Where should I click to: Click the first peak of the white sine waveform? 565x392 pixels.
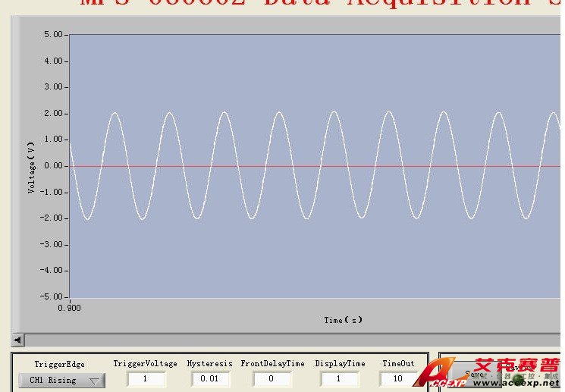(115, 113)
